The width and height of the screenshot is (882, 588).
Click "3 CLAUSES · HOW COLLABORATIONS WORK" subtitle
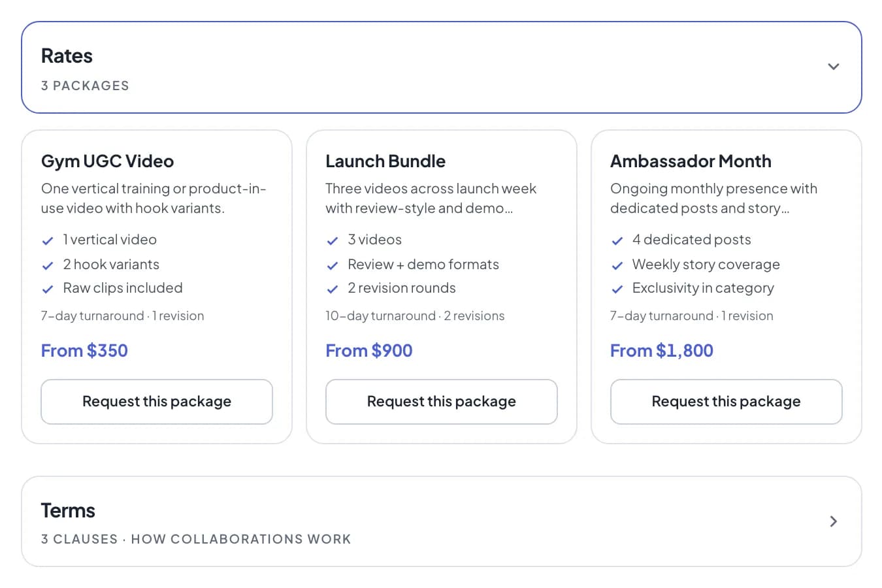196,539
